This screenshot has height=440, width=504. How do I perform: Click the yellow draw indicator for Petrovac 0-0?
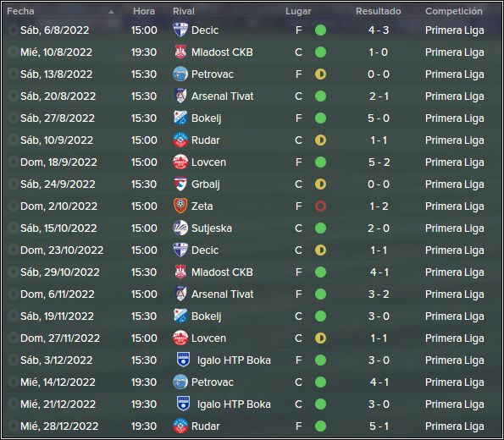coord(320,74)
